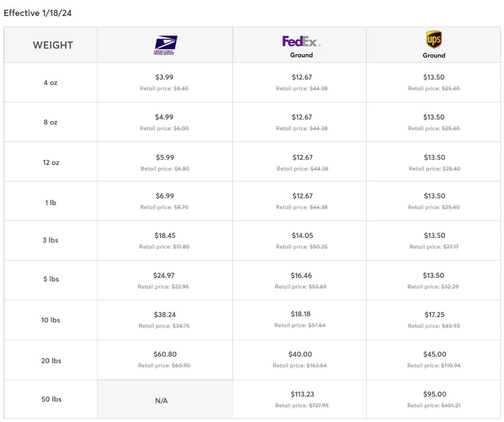Screen dimensions: 504x422
Task: Click the USPS $60.80 price for 20 lbs
Action: pos(165,354)
